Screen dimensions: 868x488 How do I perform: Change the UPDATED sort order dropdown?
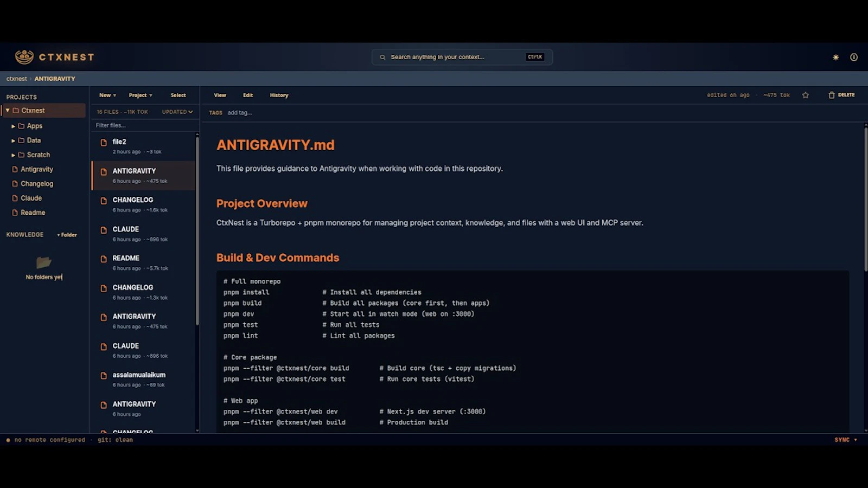pyautogui.click(x=177, y=112)
